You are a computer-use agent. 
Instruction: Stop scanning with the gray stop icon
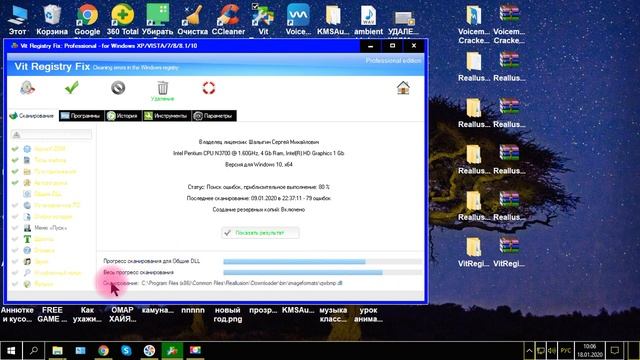point(118,88)
